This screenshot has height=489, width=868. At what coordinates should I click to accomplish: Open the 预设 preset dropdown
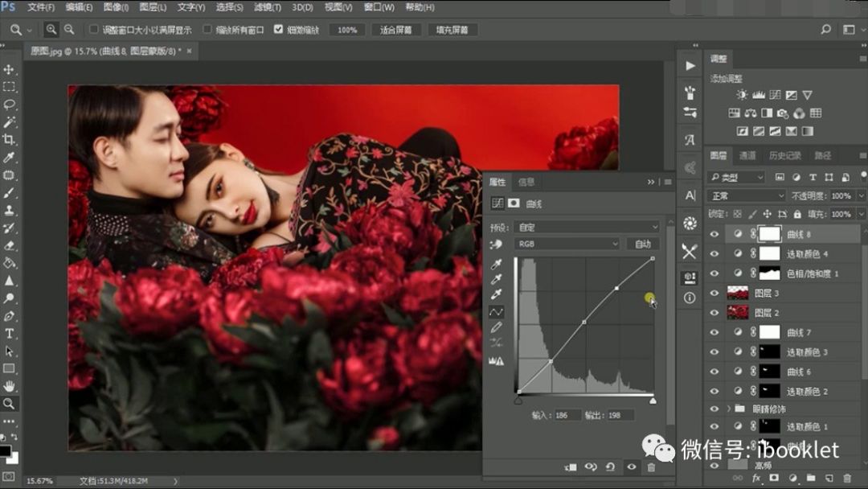coord(587,228)
